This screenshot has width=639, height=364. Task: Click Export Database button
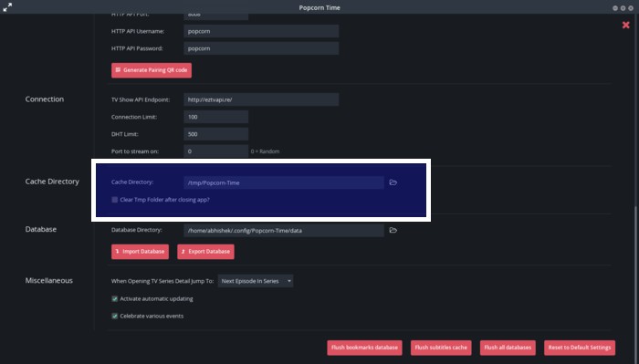coord(205,252)
